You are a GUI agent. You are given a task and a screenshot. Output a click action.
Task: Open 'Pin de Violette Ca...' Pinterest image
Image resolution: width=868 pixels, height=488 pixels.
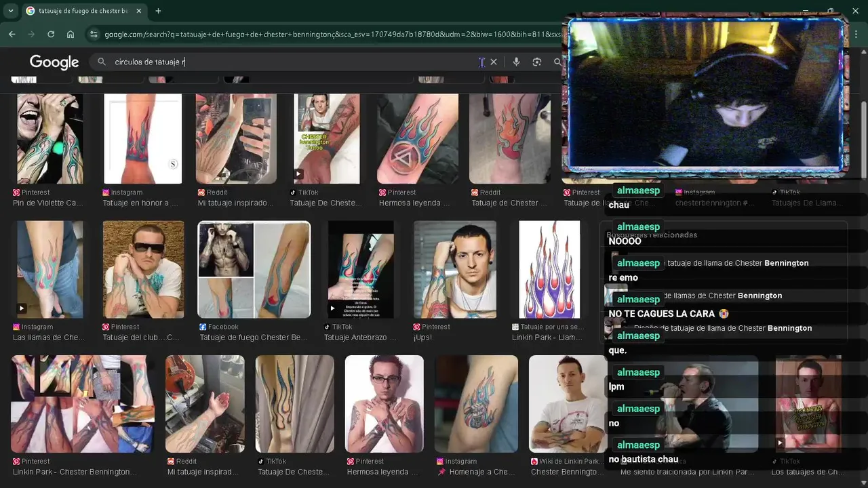coord(50,138)
